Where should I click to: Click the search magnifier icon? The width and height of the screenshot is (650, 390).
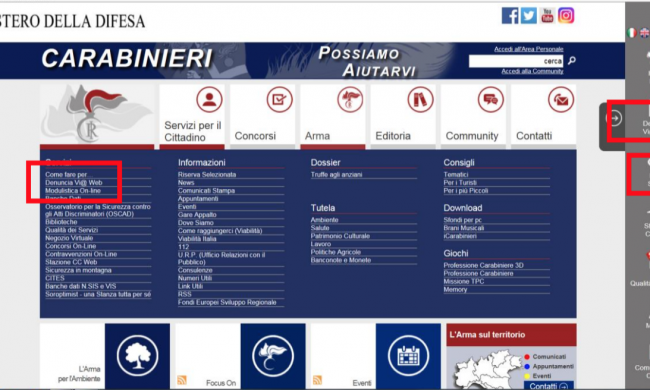(x=572, y=61)
